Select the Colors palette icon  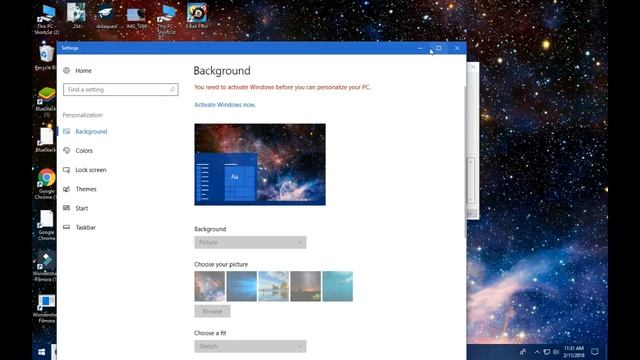[x=67, y=151]
